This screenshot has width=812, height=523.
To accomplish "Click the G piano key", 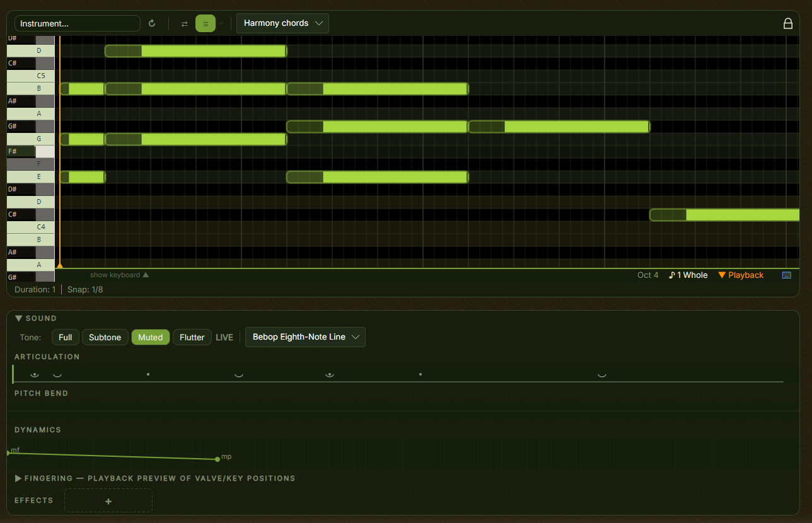I will coord(31,139).
